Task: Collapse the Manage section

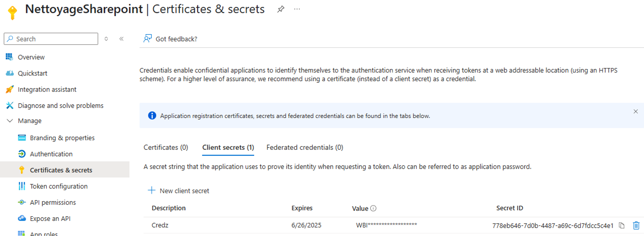Action: pyautogui.click(x=10, y=121)
